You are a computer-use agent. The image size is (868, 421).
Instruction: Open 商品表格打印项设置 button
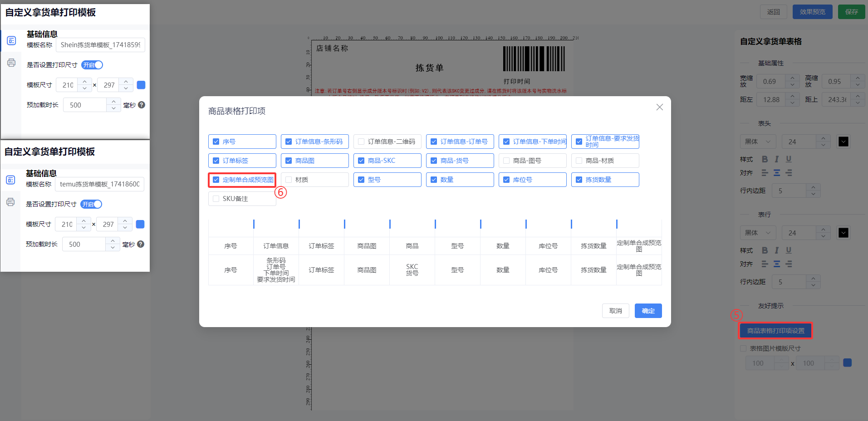tap(775, 331)
